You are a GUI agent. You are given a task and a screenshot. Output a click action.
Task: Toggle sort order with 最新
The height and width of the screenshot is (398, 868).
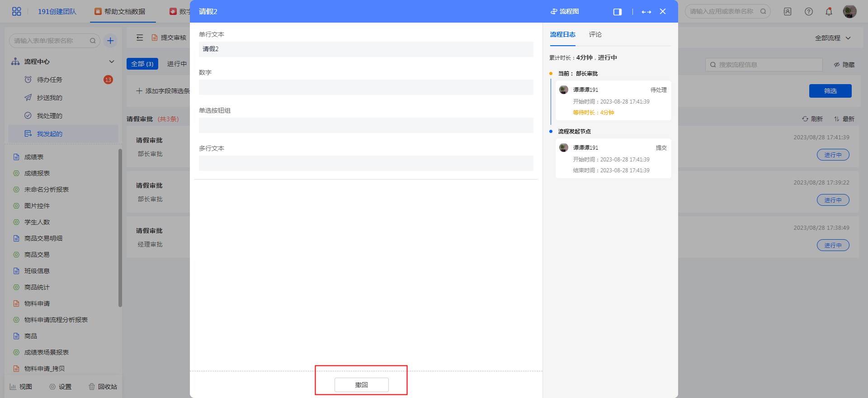pyautogui.click(x=844, y=119)
